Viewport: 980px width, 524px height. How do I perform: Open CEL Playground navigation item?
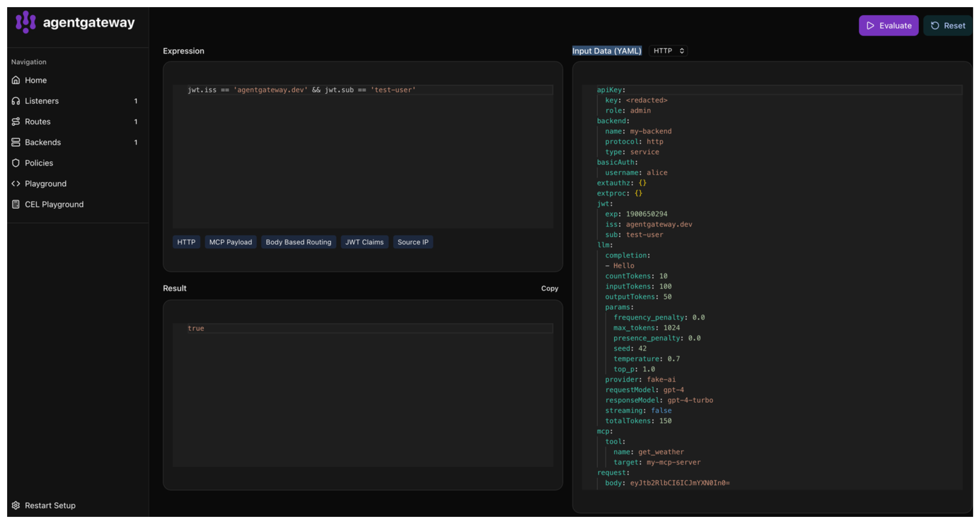[x=54, y=204]
